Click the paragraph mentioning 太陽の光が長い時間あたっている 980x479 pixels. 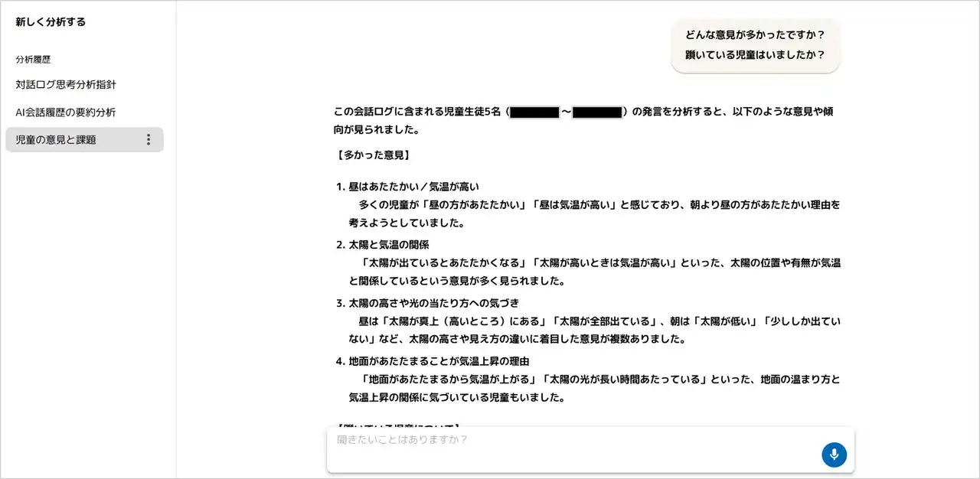click(x=595, y=388)
